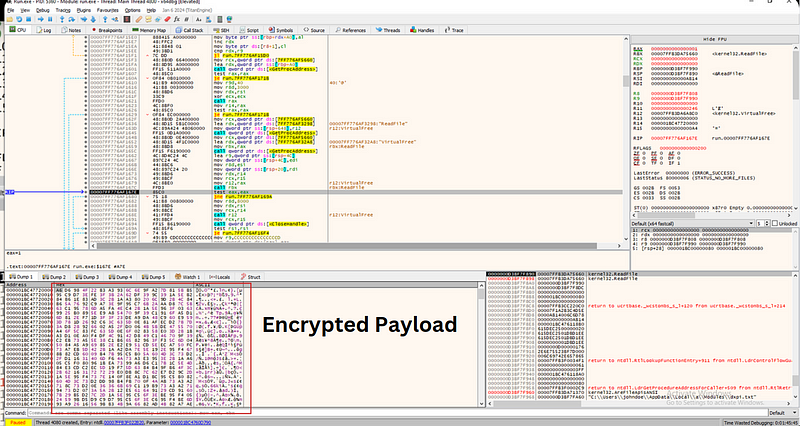Viewport: 800px width, 426px height.
Task: Switch to the Breakpoints tab
Action: tap(107, 30)
